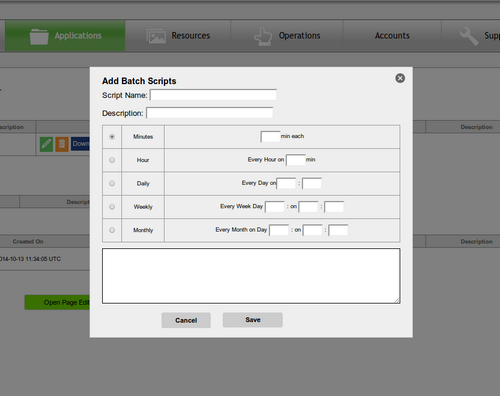Focus the Description input field
This screenshot has height=396, width=500.
tap(210, 113)
